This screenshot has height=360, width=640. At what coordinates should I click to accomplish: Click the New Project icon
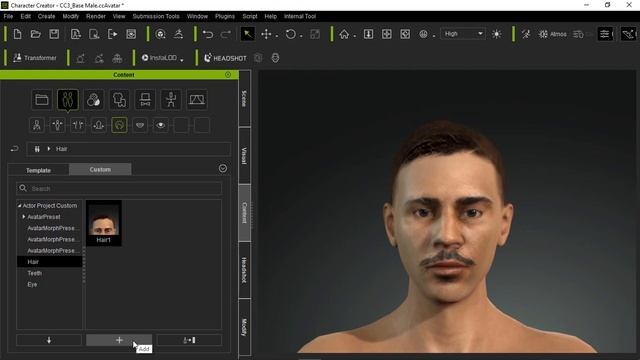pos(18,34)
